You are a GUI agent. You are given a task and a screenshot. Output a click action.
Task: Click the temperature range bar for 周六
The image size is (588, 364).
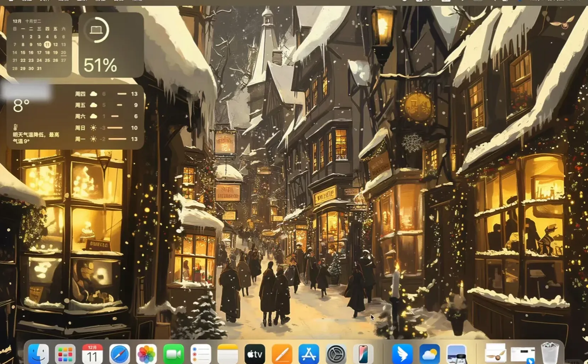(115, 116)
